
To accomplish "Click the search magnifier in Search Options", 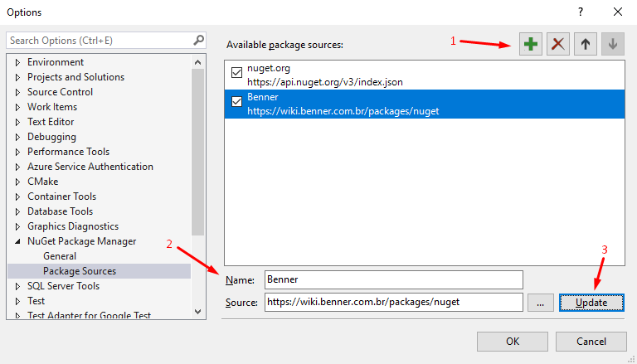I will pos(198,41).
